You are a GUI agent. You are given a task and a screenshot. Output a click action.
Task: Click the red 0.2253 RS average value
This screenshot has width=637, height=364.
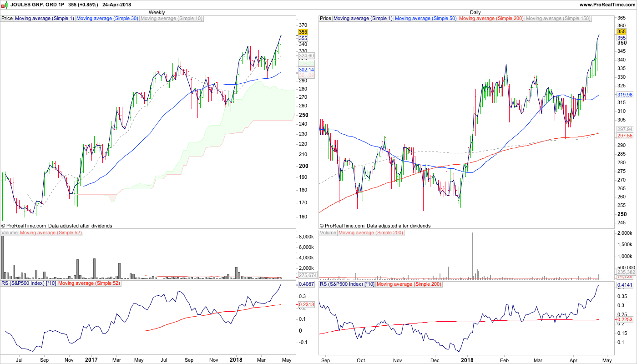(625, 320)
